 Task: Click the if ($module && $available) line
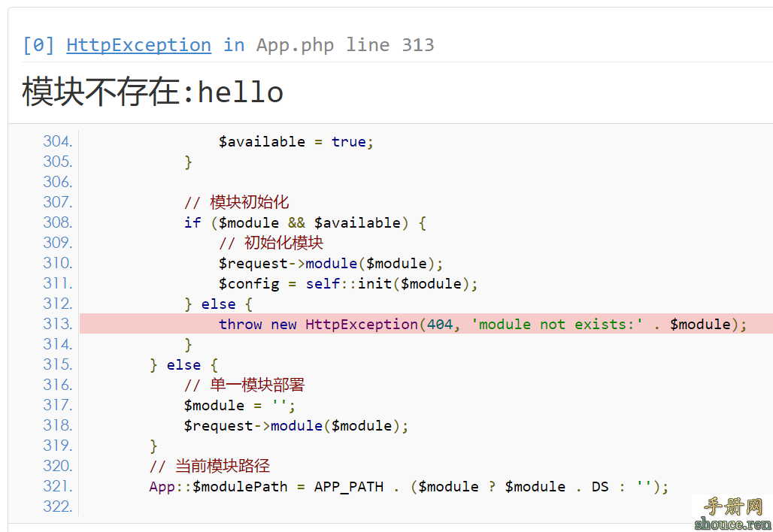tap(305, 223)
